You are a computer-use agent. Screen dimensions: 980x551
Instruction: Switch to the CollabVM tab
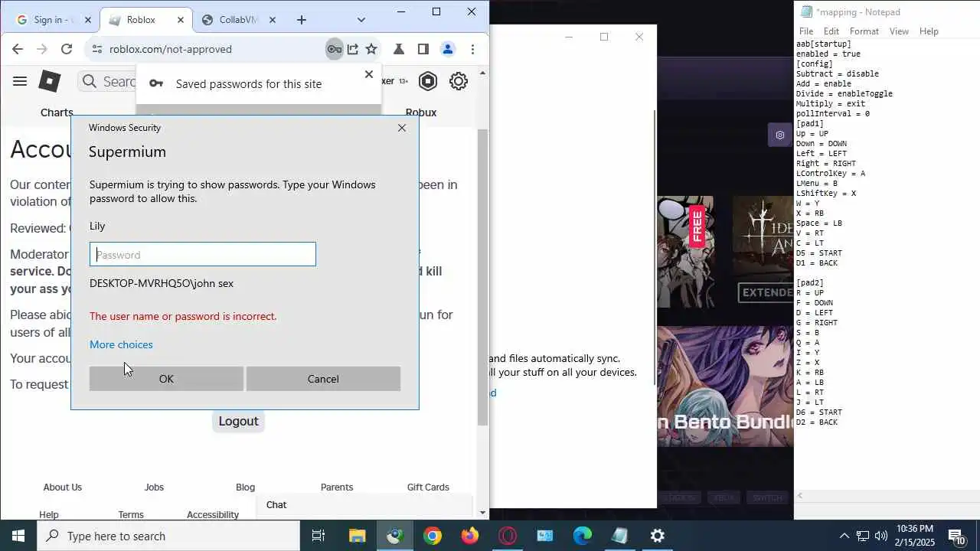237,20
